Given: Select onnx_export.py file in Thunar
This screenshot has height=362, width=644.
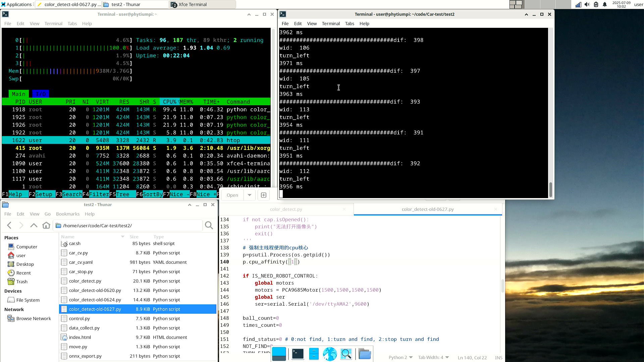Looking at the screenshot, I should (85, 356).
